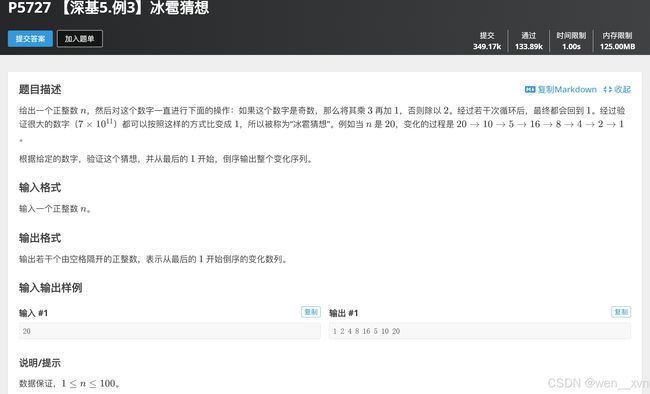
Task: Click the 输入输出样例 section heading
Action: coord(51,288)
